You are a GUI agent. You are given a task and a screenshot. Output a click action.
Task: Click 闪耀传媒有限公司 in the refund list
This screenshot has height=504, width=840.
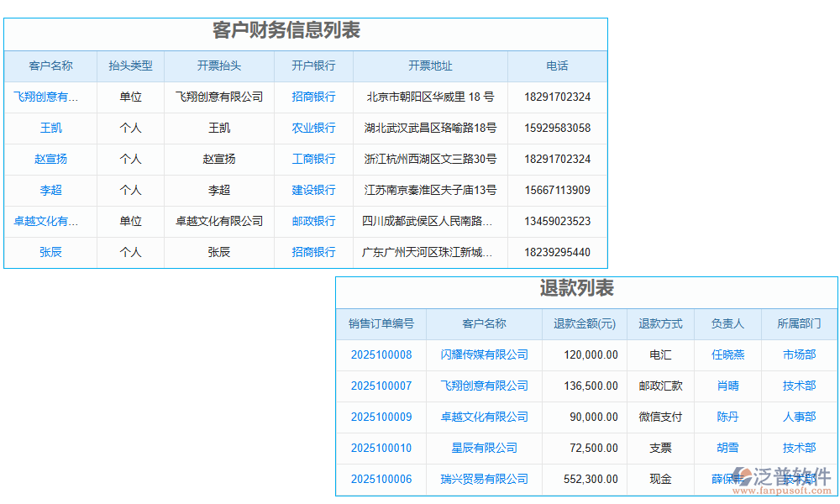pyautogui.click(x=482, y=354)
